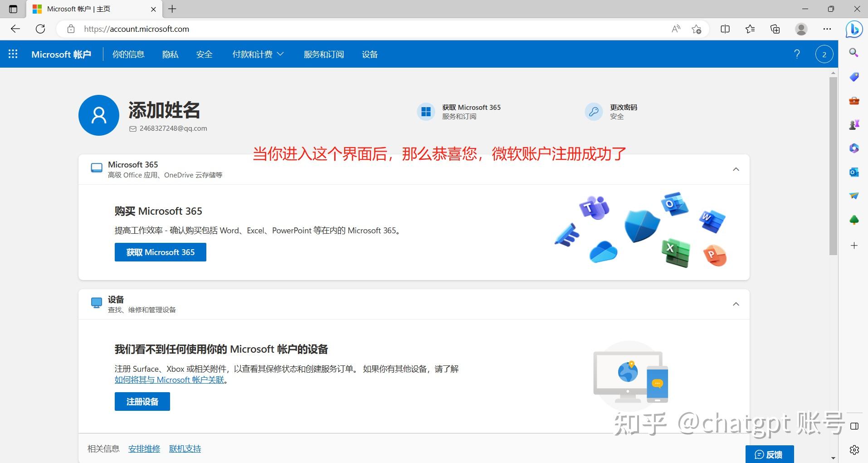Toggle sidebar visibility icon near bottom
Screen dimensions: 868x463
point(854,426)
